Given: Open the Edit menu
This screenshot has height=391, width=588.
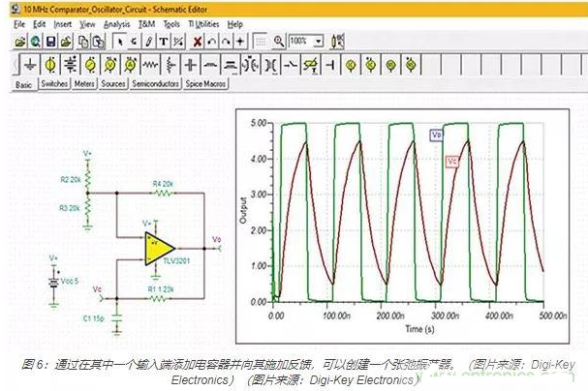Looking at the screenshot, I should (x=39, y=24).
